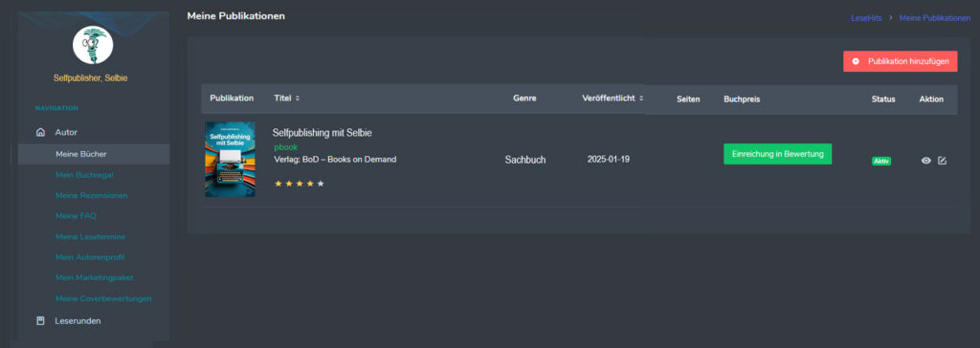Go to Meine Rezensionen menu item

click(91, 196)
